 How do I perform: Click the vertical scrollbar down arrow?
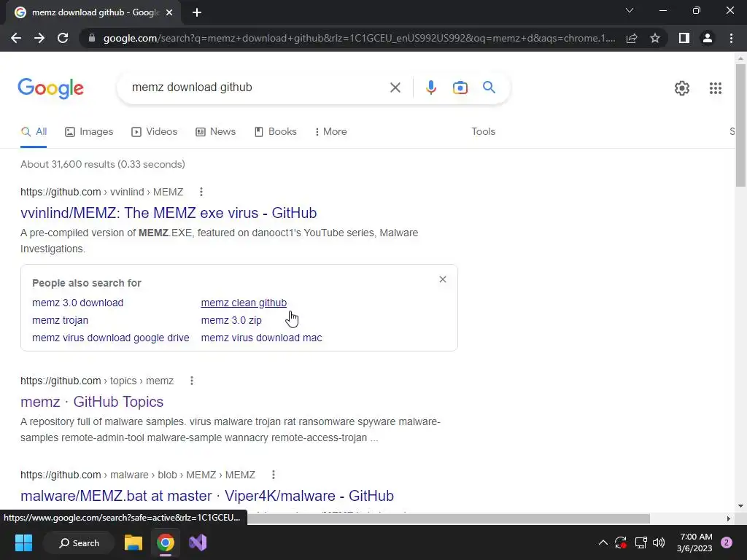(x=740, y=506)
